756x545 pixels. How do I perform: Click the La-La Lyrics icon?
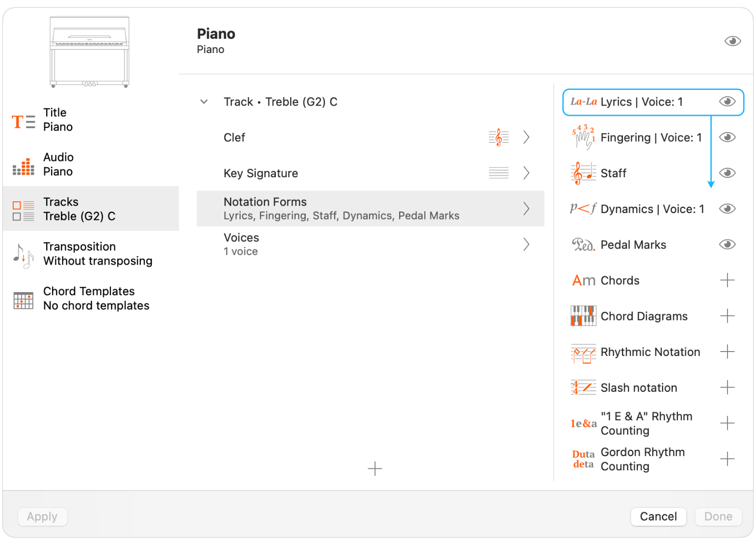[x=583, y=102]
